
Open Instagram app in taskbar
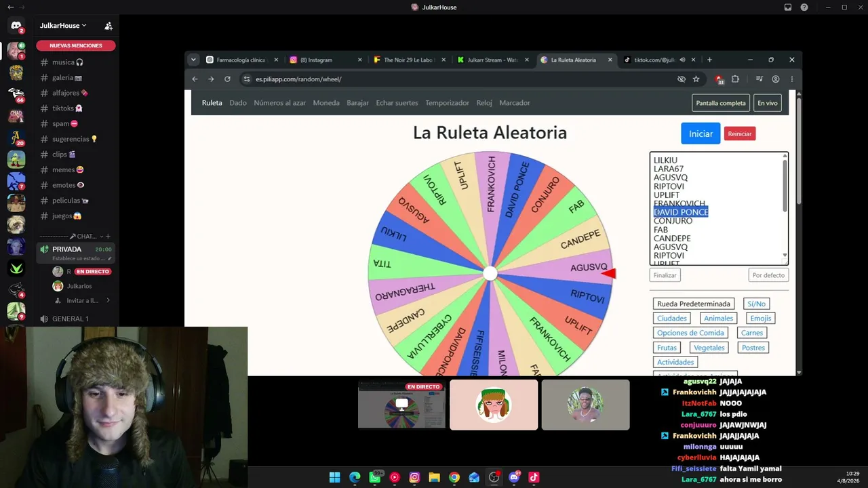coord(414,477)
